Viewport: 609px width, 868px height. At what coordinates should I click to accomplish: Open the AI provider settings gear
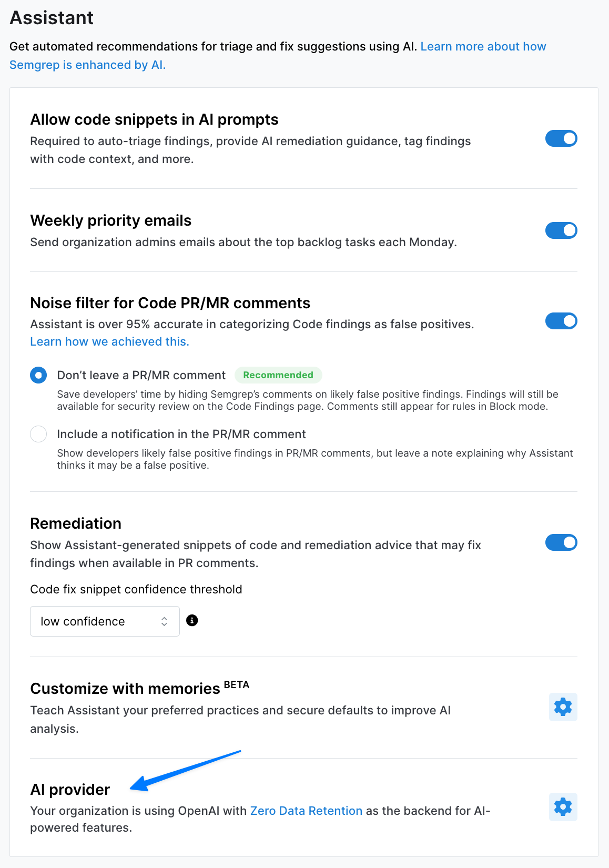click(562, 806)
